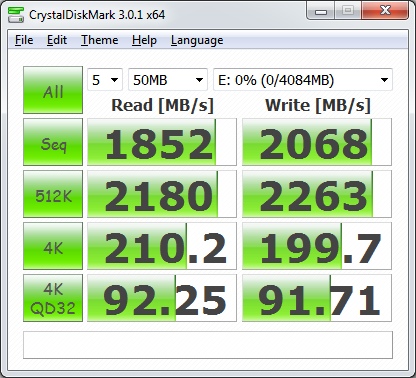The height and width of the screenshot is (378, 416).
Task: Open the Language menu
Action: coord(197,40)
